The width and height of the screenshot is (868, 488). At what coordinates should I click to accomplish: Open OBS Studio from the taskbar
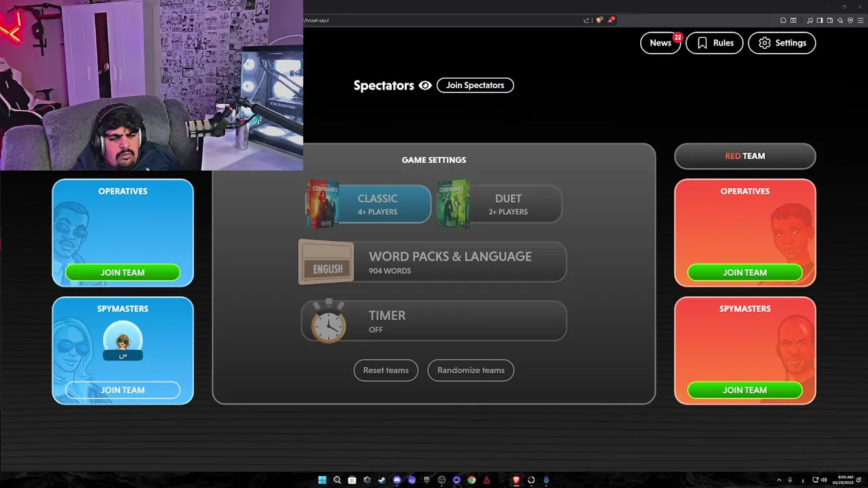441,480
